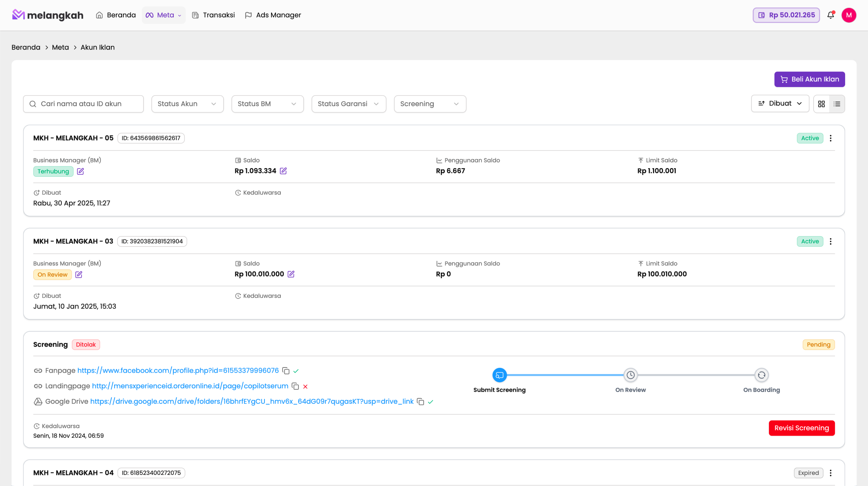Viewport: 868px width, 486px height.
Task: Expand the Meta navigation menu
Action: pos(163,15)
